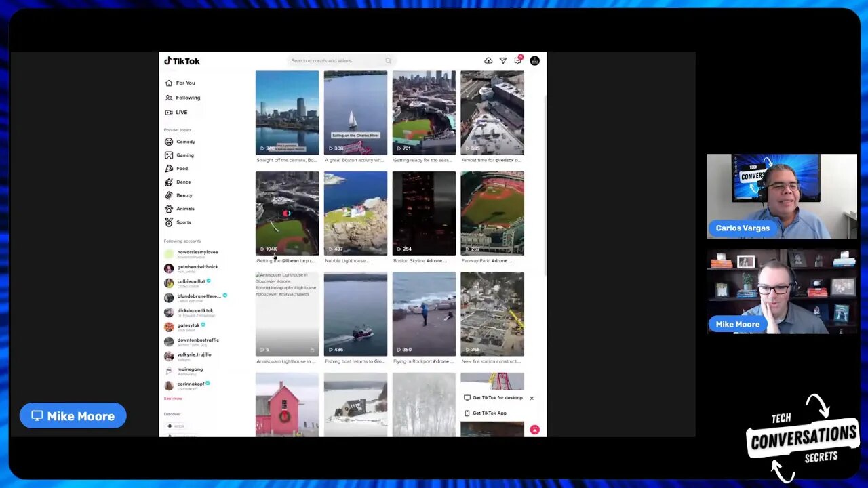Image resolution: width=868 pixels, height=488 pixels.
Task: Click 'Fenway Park! #drone ...' caption
Action: [x=487, y=261]
